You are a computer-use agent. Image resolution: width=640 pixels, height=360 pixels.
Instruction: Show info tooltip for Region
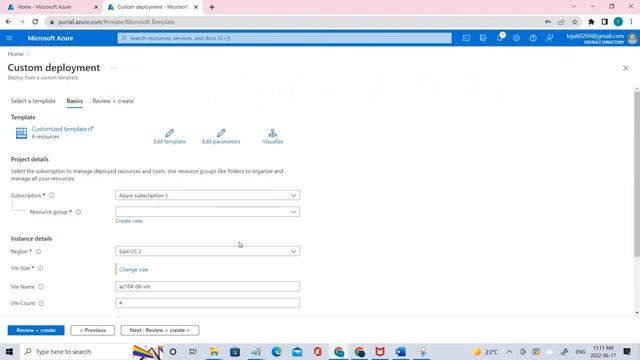tap(38, 251)
